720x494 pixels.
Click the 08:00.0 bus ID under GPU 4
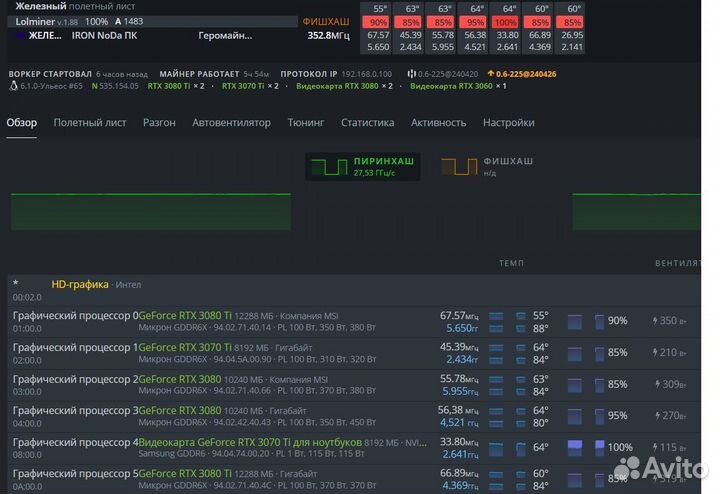coord(27,455)
